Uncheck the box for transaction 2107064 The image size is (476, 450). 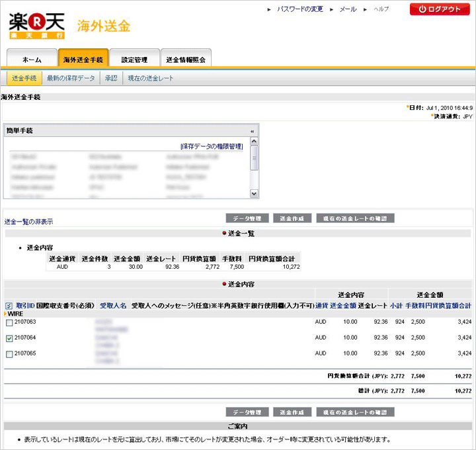pyautogui.click(x=9, y=338)
